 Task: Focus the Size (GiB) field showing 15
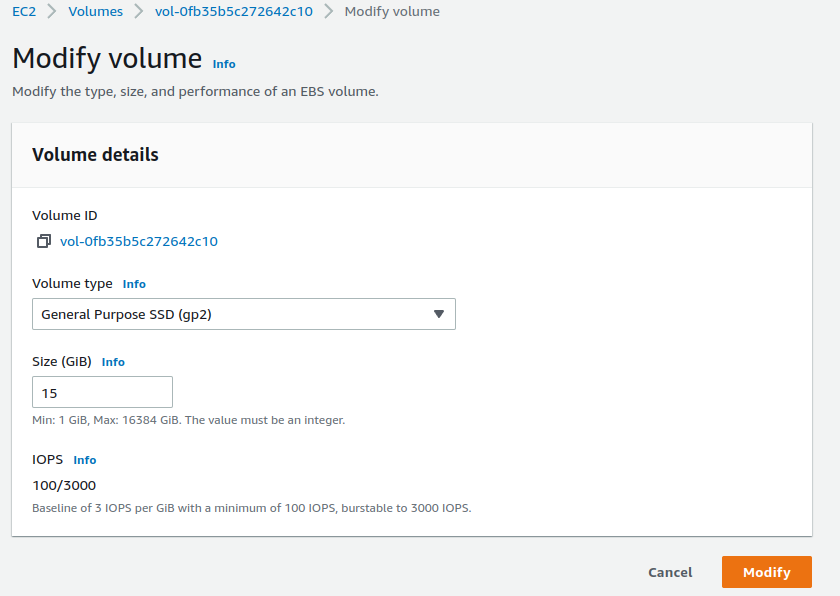(102, 392)
